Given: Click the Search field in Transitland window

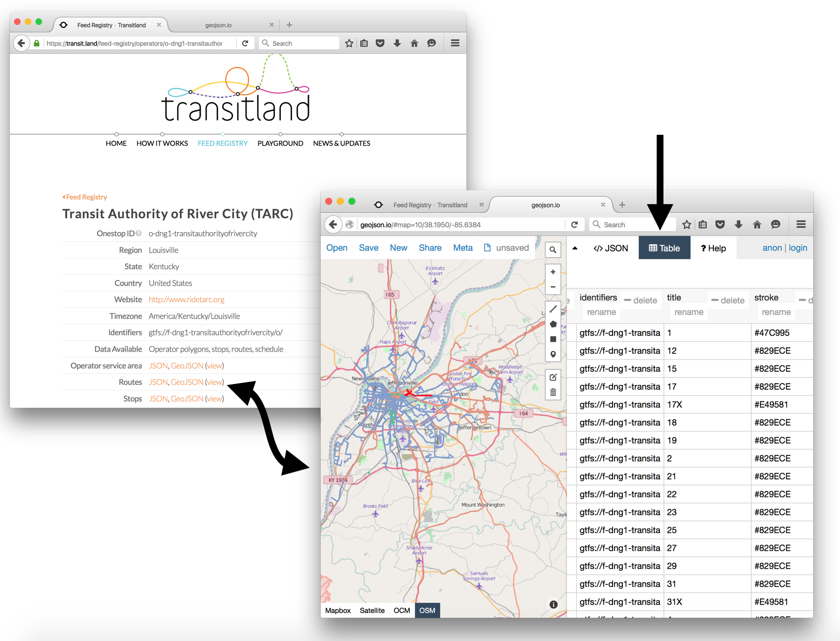Looking at the screenshot, I should [x=299, y=43].
